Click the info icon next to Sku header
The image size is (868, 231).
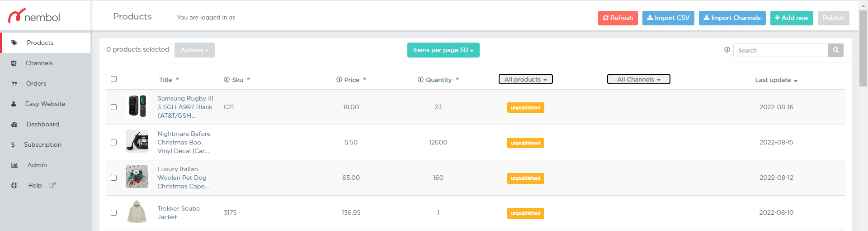[226, 80]
